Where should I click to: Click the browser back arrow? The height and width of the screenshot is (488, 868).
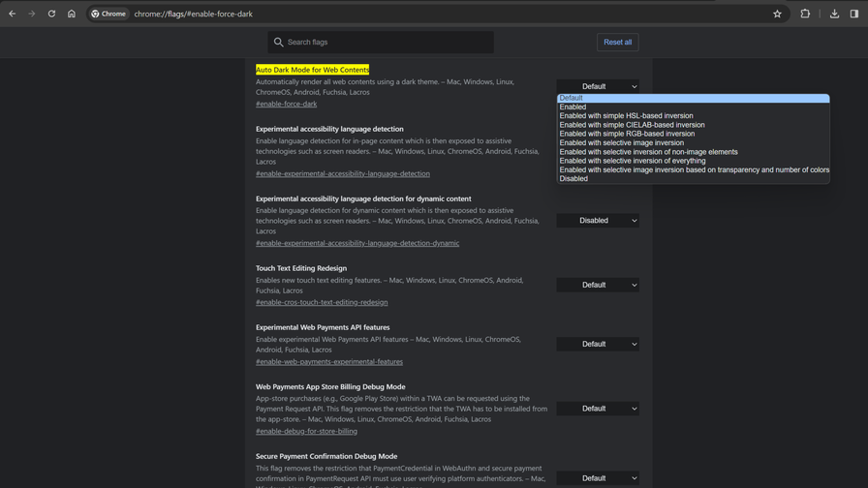[13, 14]
